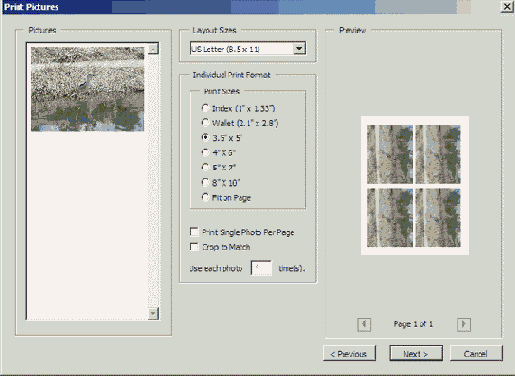
Task: Choose the 4" x 6" print size
Action: click(205, 153)
